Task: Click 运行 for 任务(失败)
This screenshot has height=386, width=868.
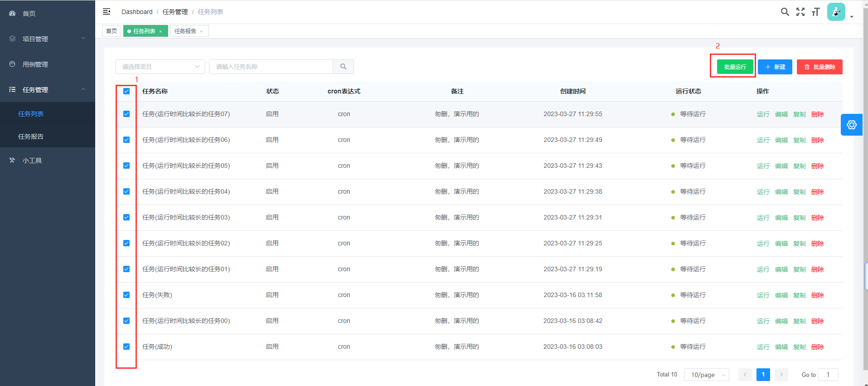Action: (x=763, y=295)
